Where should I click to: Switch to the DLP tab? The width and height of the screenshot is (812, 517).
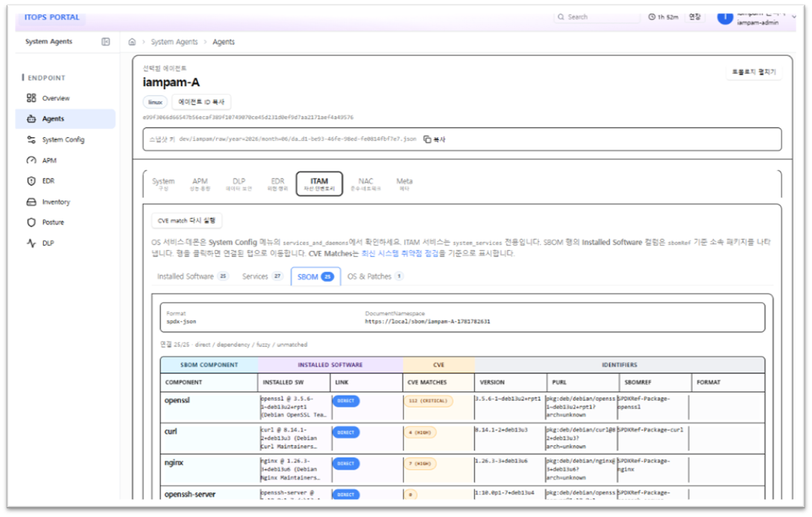point(239,184)
